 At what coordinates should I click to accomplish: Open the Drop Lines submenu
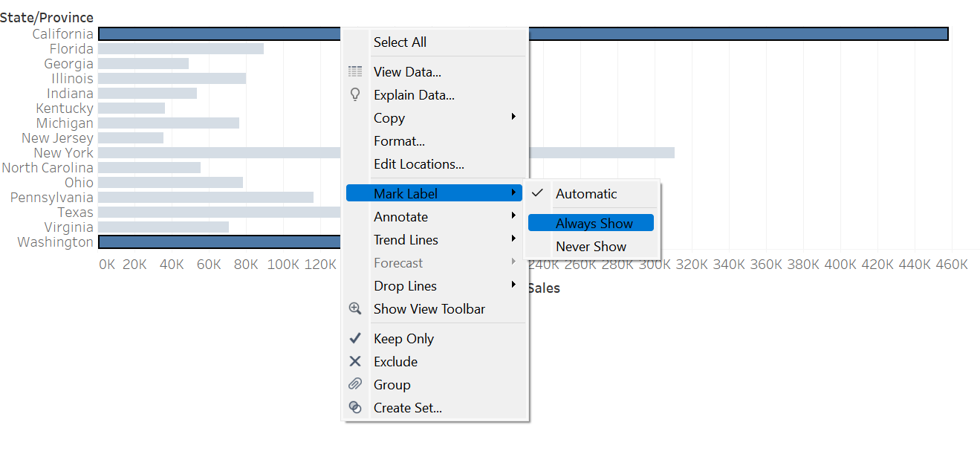[x=435, y=286]
